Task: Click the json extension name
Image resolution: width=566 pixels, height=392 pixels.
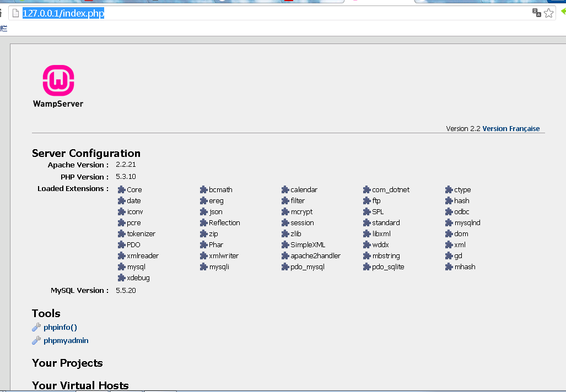Action: (x=216, y=212)
